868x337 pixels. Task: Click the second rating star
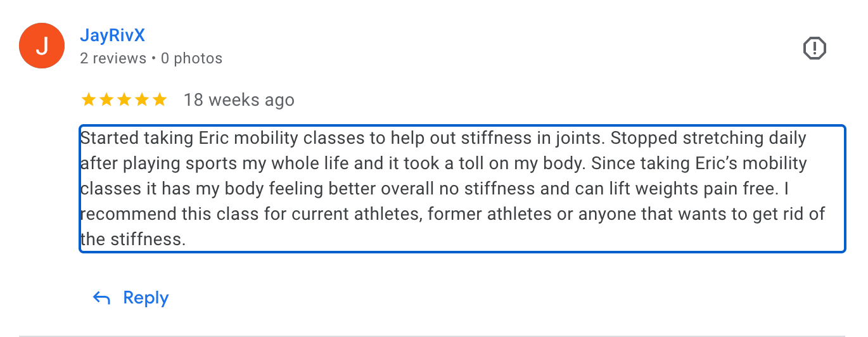click(106, 99)
